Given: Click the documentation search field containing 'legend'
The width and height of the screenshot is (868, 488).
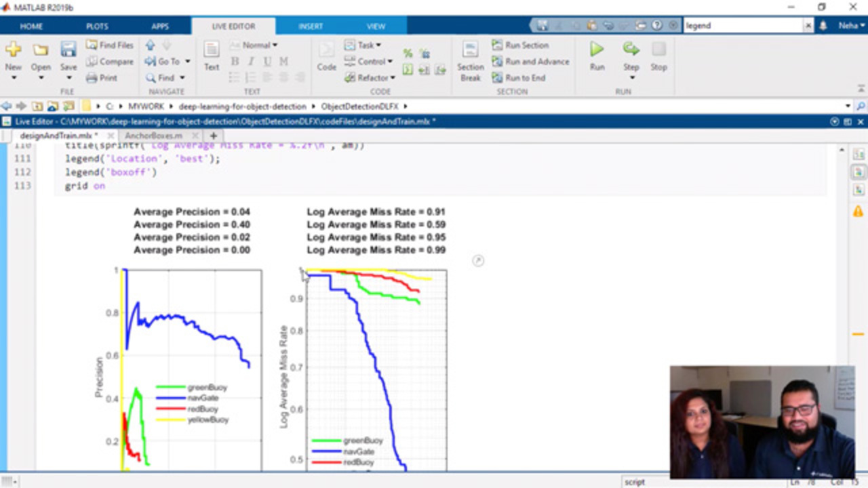Looking at the screenshot, I should coord(743,26).
